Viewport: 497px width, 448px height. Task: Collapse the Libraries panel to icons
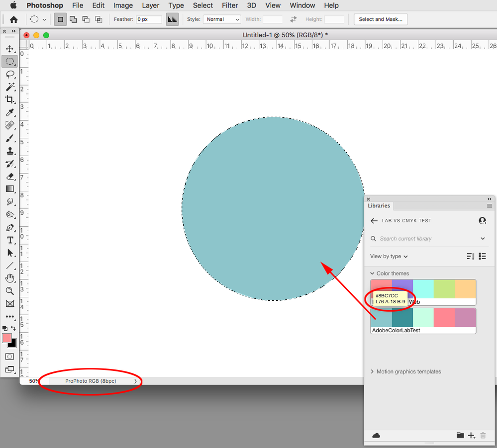(x=489, y=198)
